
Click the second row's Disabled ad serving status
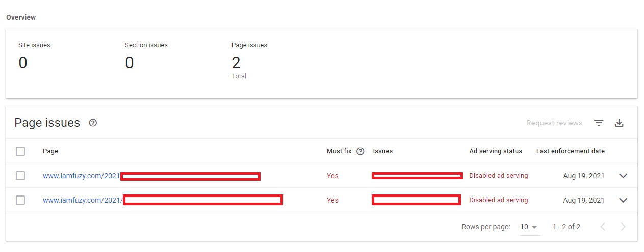[499, 200]
